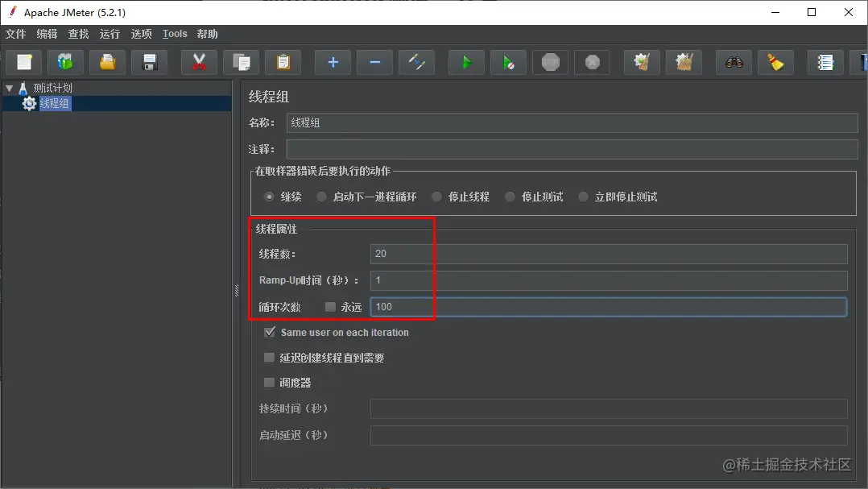Screen dimensions: 868x489
Task: Click the 线程数 field showing 20
Action: pos(609,254)
